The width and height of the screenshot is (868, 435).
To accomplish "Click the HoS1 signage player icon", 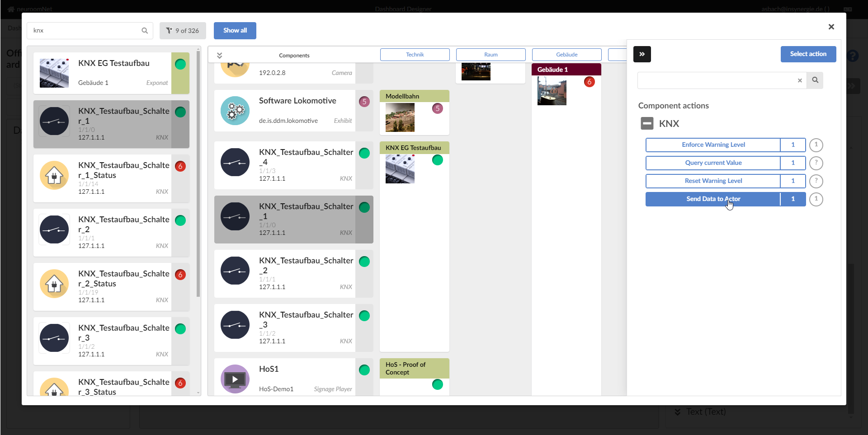I will click(x=235, y=379).
